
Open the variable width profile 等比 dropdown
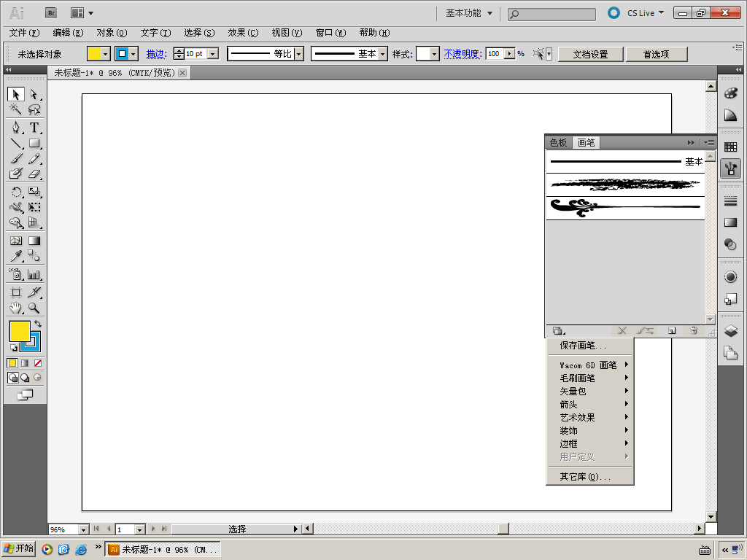(298, 54)
